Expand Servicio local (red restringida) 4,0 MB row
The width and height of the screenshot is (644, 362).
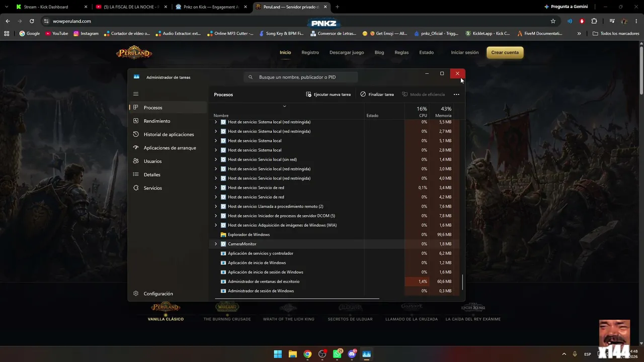point(216,178)
